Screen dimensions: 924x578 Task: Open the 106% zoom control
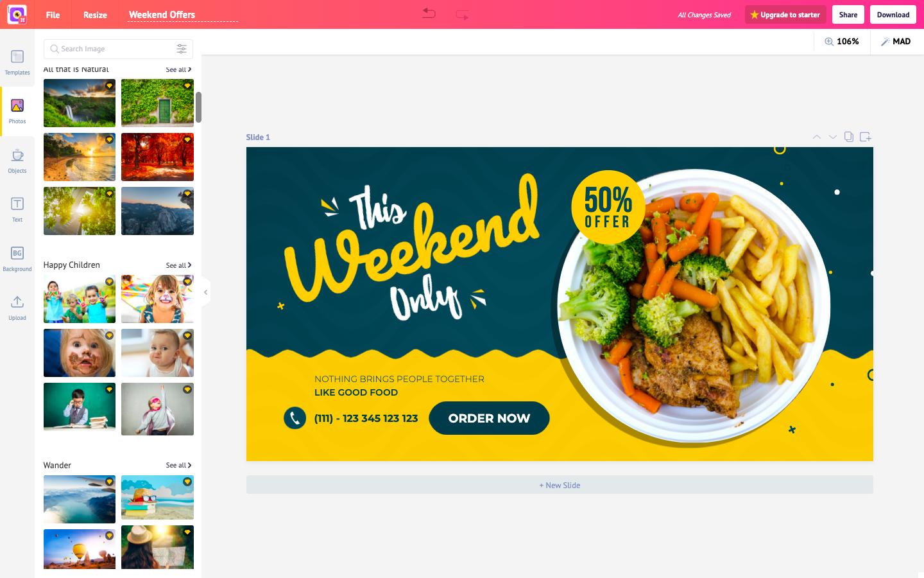(842, 41)
